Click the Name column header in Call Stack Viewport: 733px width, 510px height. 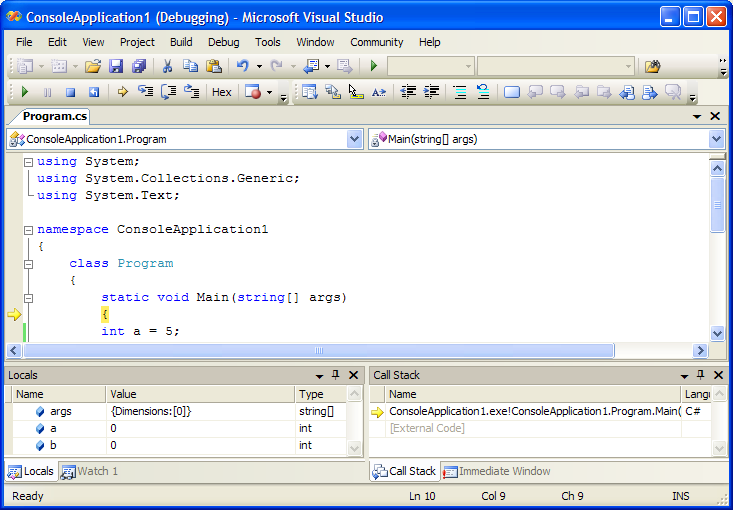(533, 394)
